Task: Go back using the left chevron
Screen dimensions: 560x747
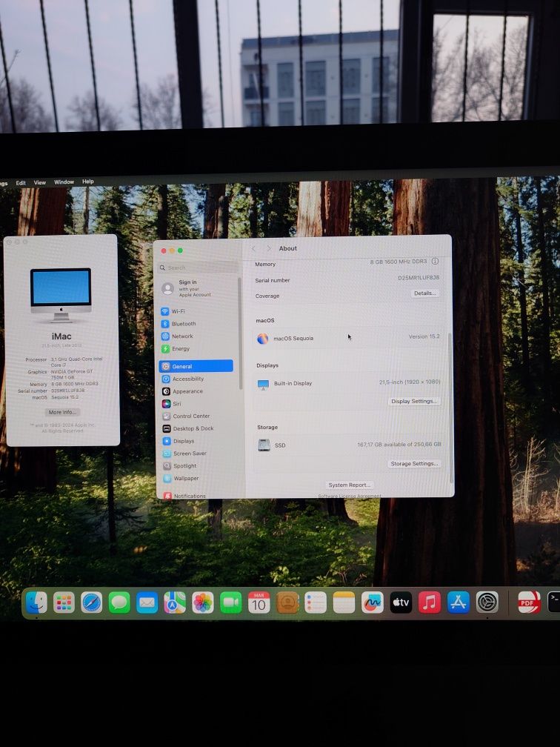Action: pyautogui.click(x=254, y=249)
